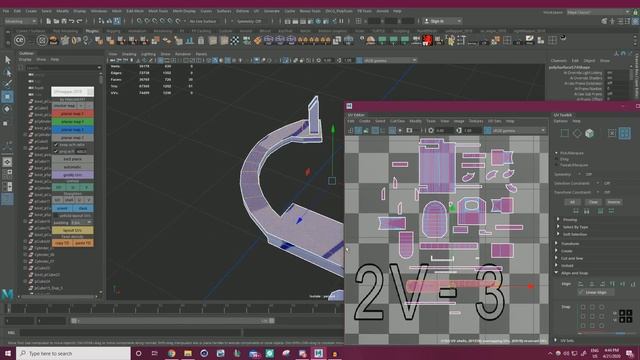Click the blue planar map button
This screenshot has width=640, height=360.
pos(73,130)
